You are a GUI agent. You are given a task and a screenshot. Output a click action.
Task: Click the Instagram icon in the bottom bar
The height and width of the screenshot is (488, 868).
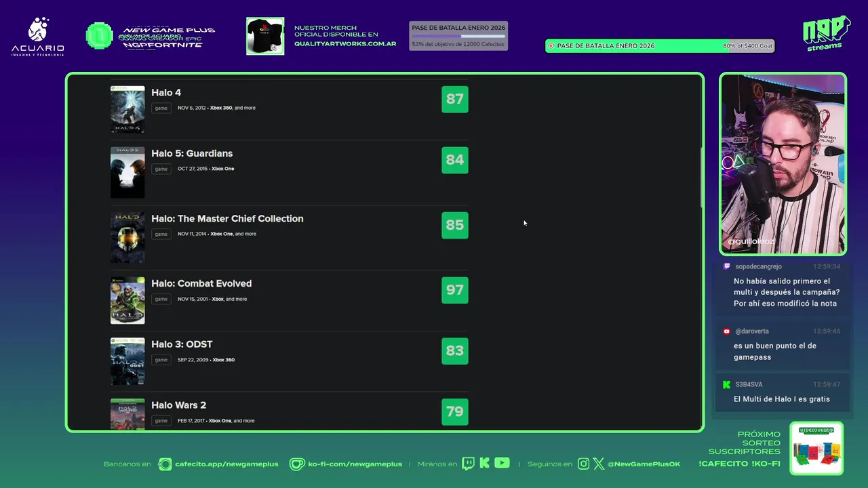[584, 464]
